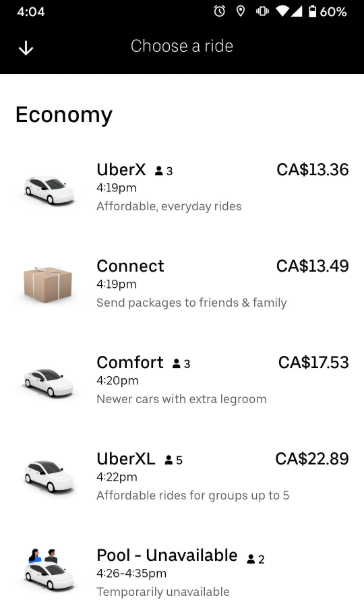Image resolution: width=364 pixels, height=612 pixels.
Task: Select the UberXL ride title
Action: [x=126, y=459]
